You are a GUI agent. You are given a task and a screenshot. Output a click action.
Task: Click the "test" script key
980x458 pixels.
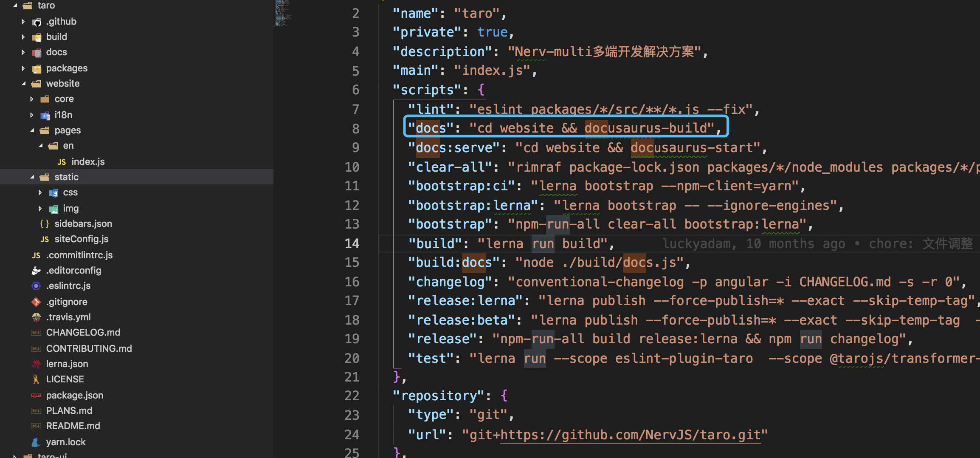coord(431,359)
